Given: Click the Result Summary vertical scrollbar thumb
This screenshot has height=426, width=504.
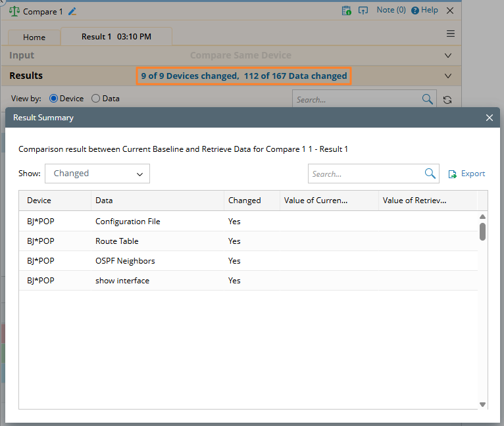Looking at the screenshot, I should click(x=482, y=231).
